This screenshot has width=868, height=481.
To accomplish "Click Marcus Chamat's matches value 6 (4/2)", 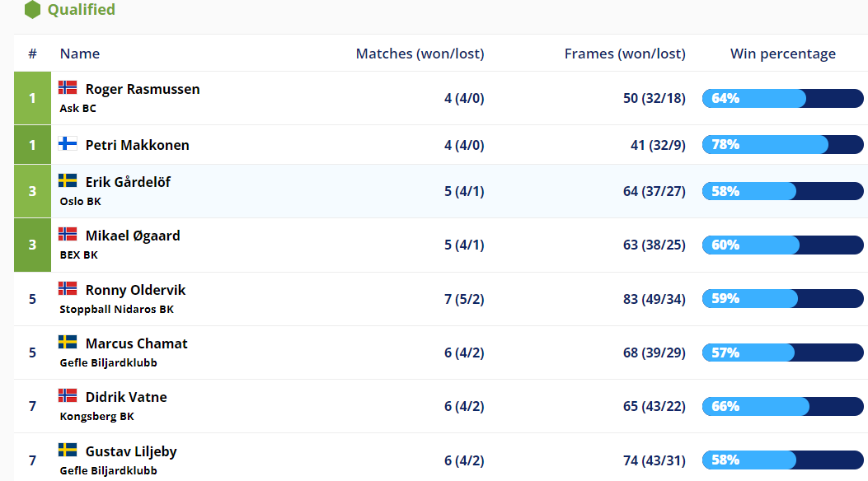I will [x=464, y=353].
